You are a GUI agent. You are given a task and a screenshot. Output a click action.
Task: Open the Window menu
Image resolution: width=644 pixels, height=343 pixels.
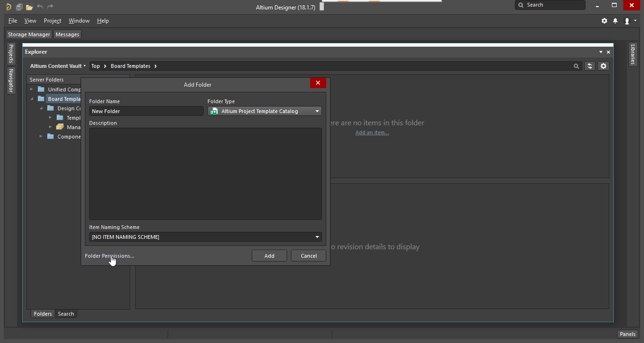coord(79,21)
